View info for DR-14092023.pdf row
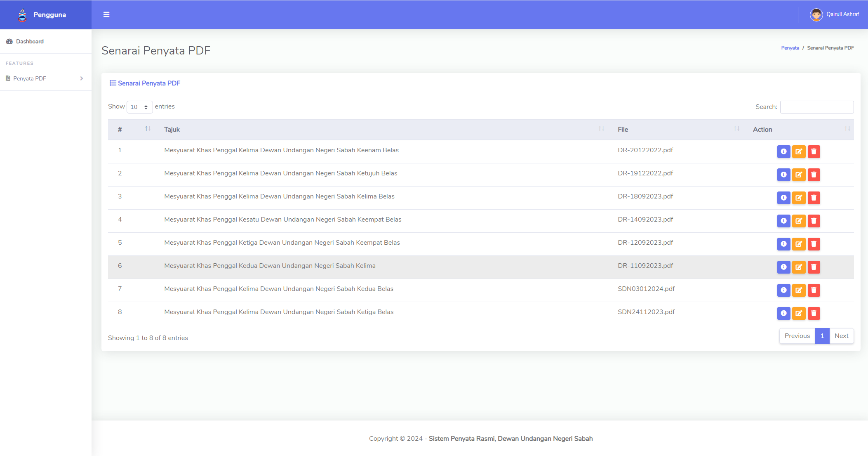The width and height of the screenshot is (868, 456). (x=783, y=221)
